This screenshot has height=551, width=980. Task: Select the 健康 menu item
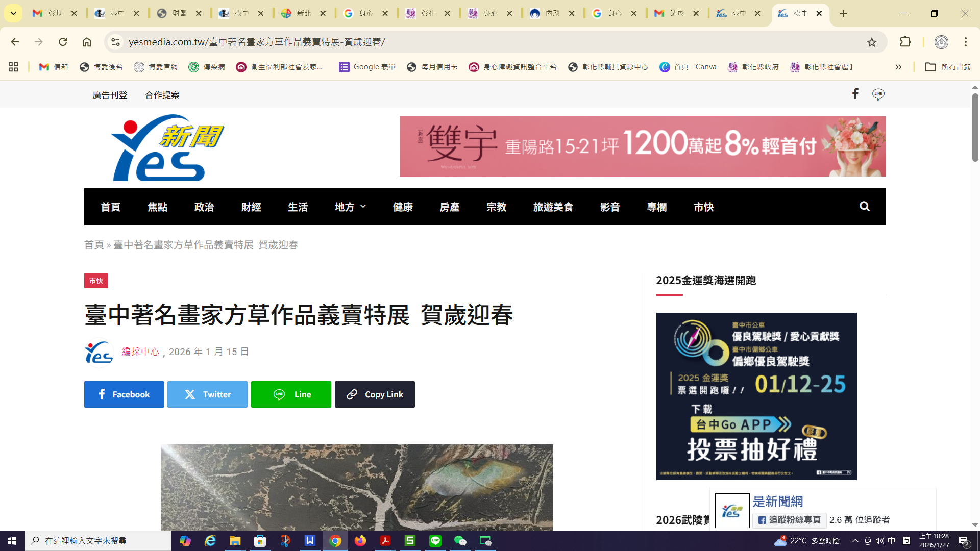click(x=403, y=207)
